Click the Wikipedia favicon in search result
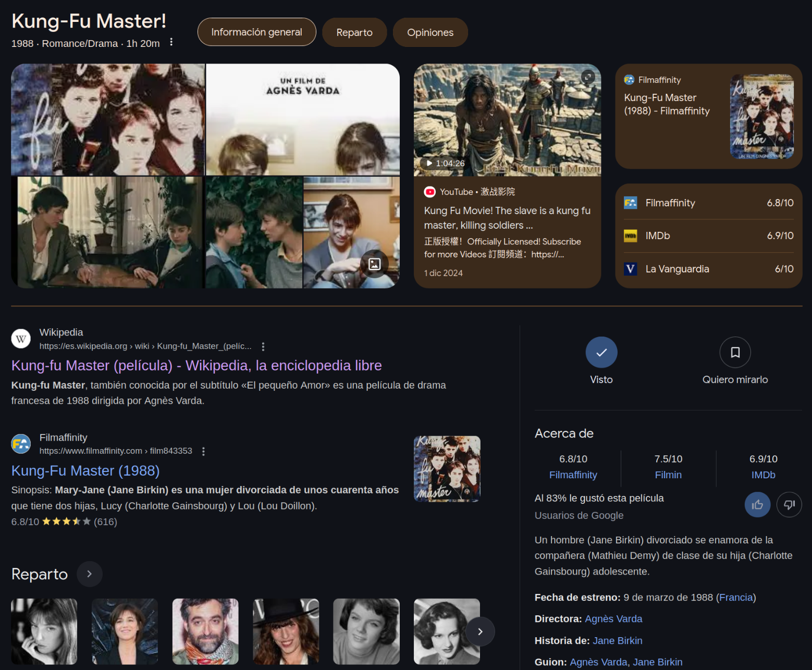 point(21,339)
